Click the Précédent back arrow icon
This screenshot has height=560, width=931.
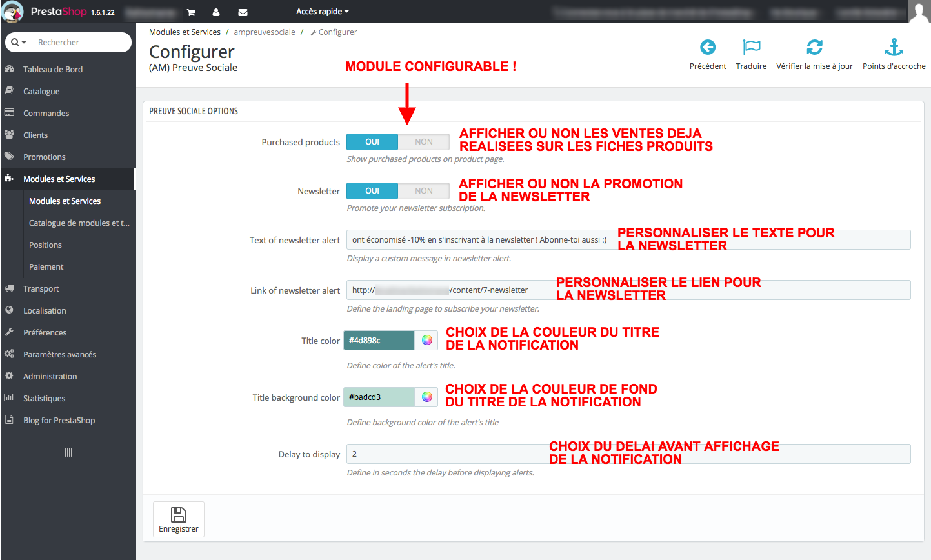click(708, 47)
